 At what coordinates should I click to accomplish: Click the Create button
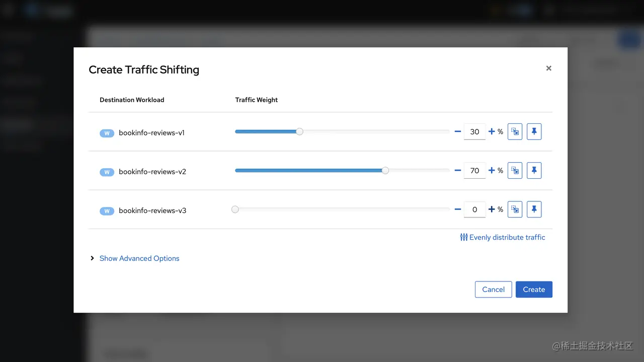(x=534, y=289)
